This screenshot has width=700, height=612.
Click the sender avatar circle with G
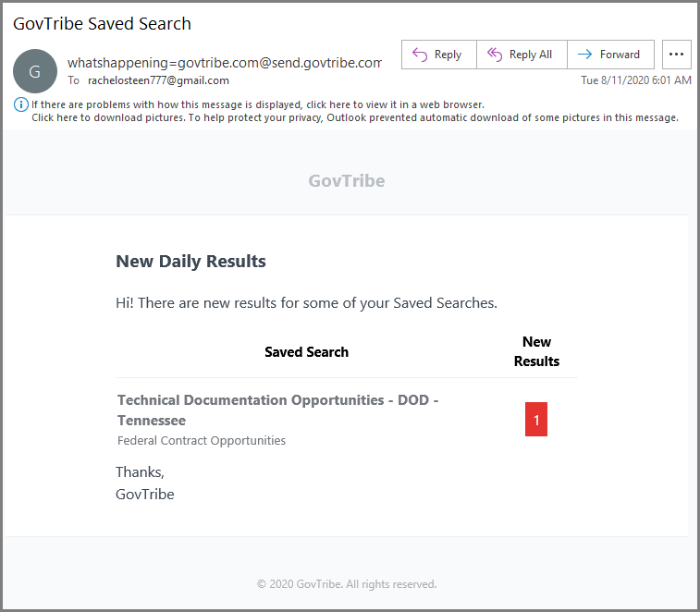click(35, 71)
